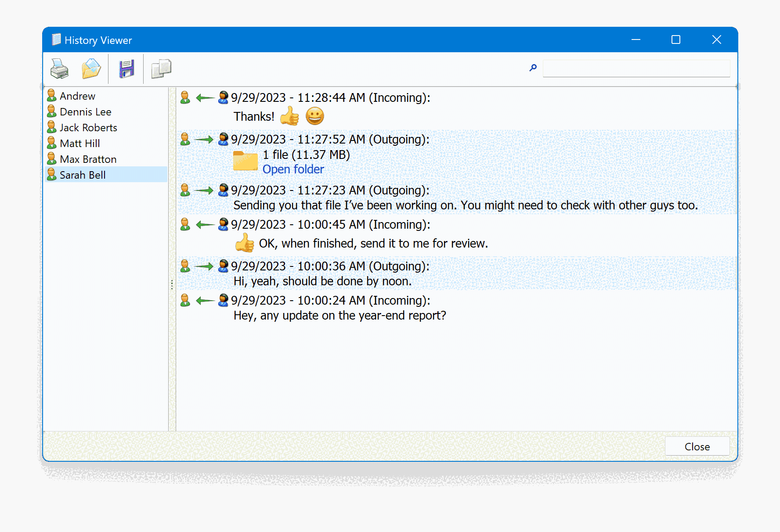Click the Copy documents toolbar icon
The image size is (780, 532).
[x=161, y=68]
